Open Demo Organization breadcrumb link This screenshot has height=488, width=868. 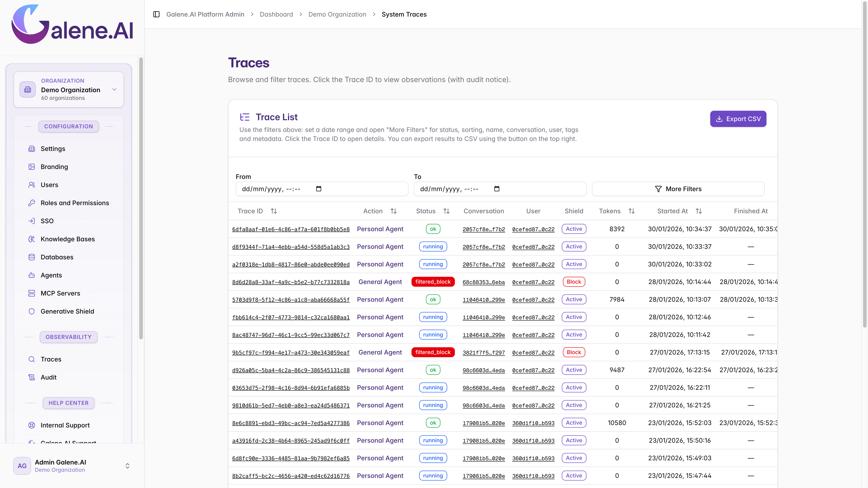pos(337,14)
